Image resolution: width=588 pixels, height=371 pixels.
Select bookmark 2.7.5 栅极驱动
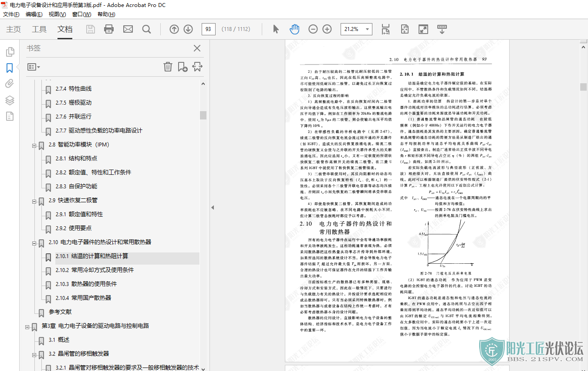[74, 102]
